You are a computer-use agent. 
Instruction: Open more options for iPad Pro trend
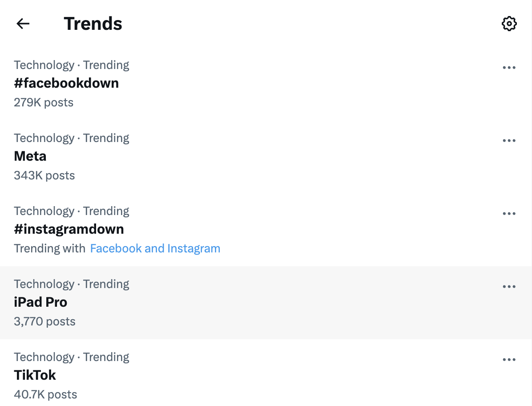(509, 287)
